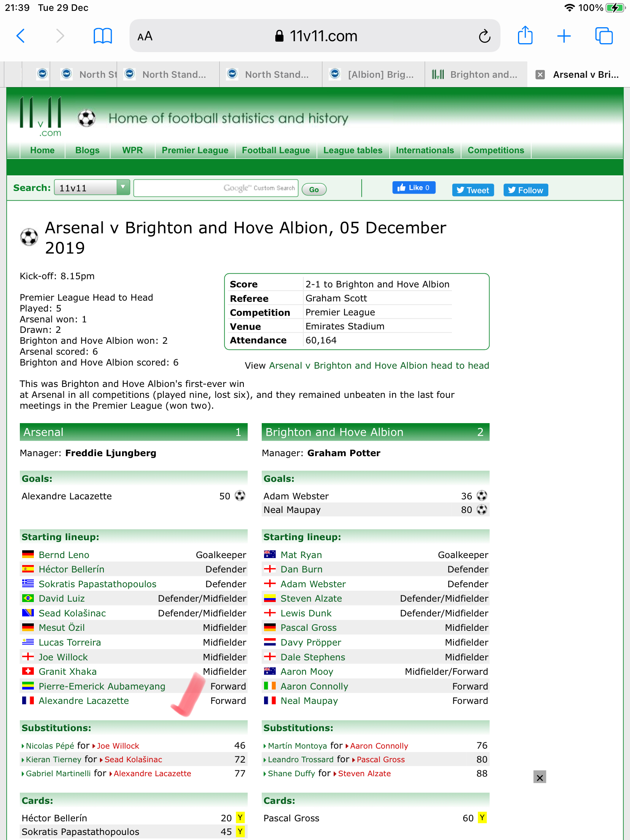Open the Safari bookmarks book icon

pyautogui.click(x=103, y=36)
